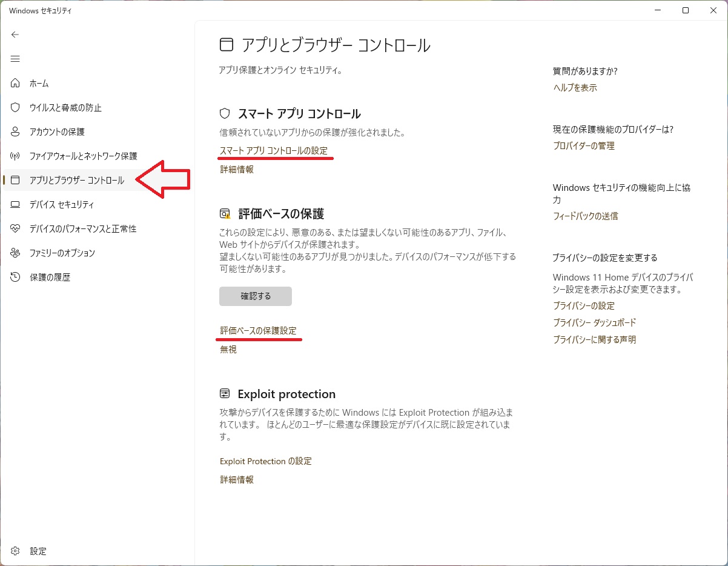Image resolution: width=728 pixels, height=566 pixels.
Task: Select アカウントの保護 in the sidebar
Action: coord(57,132)
